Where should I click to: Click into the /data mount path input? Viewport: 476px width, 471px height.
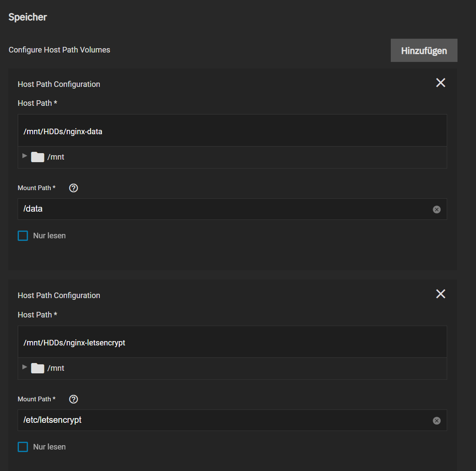point(224,209)
